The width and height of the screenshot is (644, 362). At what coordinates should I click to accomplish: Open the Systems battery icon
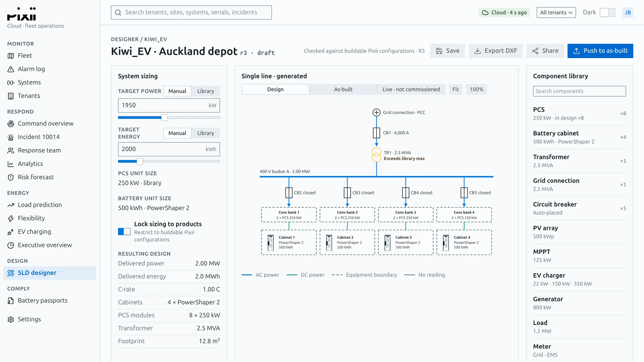point(11,83)
